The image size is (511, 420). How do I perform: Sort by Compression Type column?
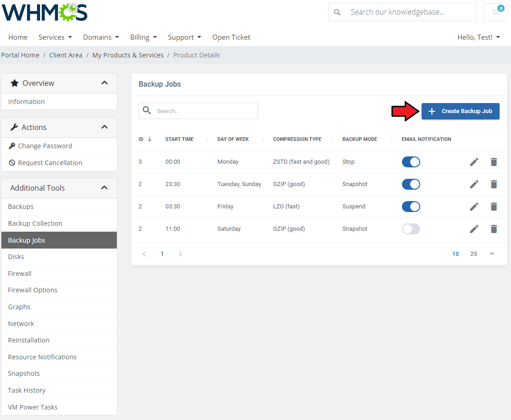(297, 139)
